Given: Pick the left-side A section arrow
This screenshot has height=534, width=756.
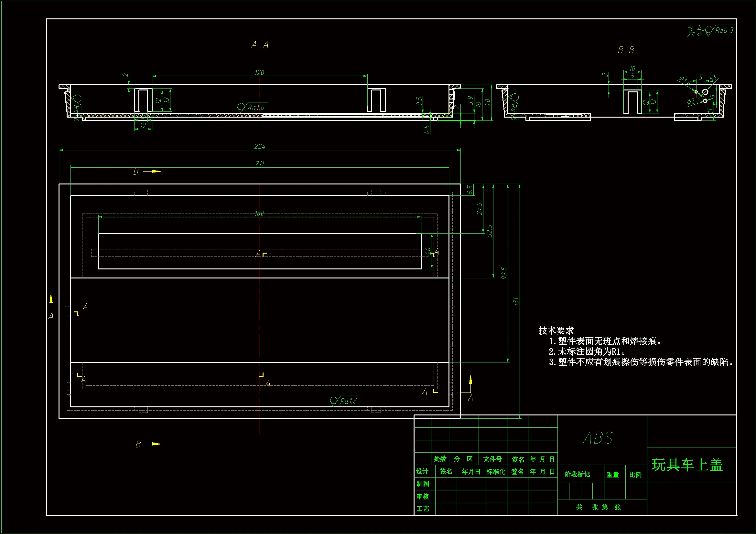Looking at the screenshot, I should click(51, 299).
